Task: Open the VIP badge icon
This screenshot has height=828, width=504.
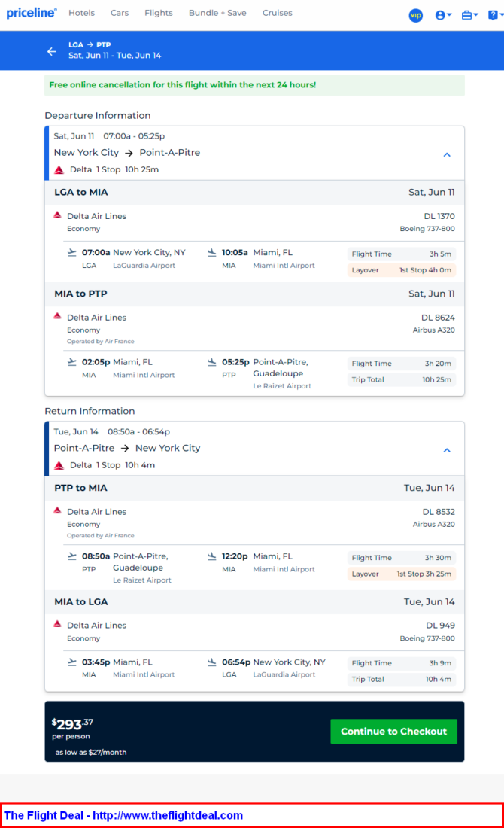Action: [416, 15]
